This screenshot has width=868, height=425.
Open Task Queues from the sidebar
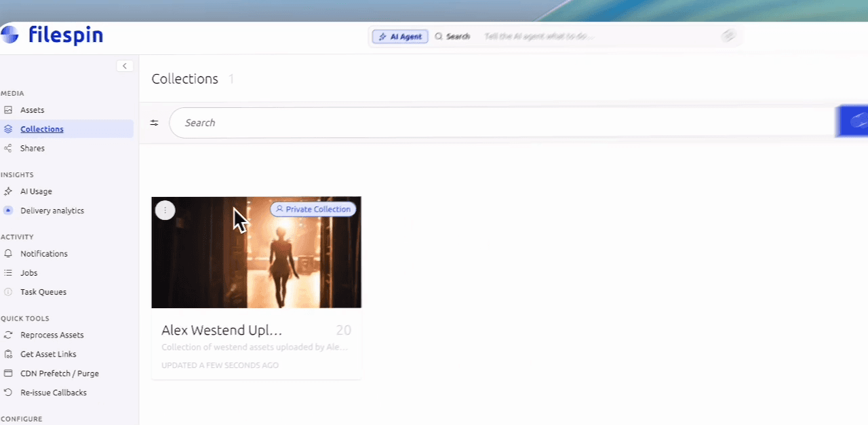point(43,292)
